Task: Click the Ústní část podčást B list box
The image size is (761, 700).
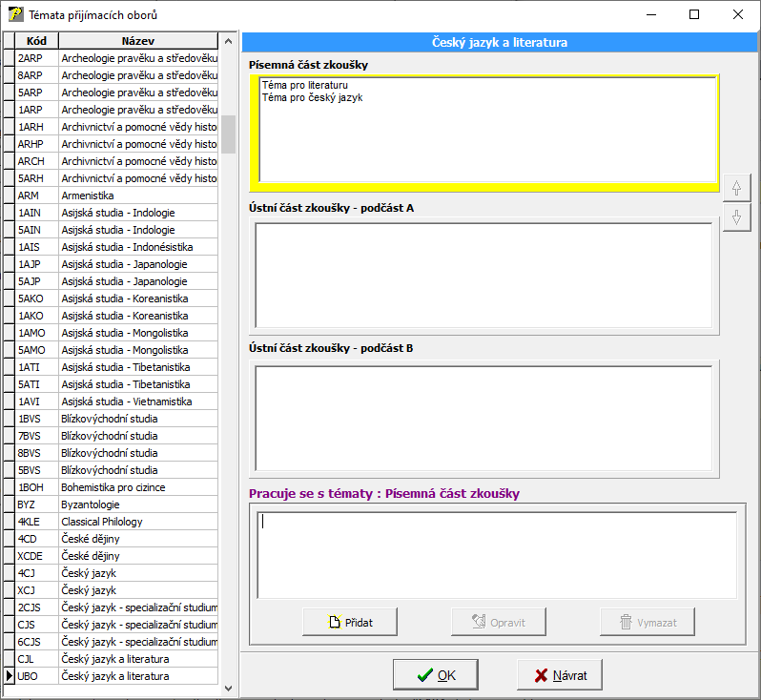Action: point(483,417)
